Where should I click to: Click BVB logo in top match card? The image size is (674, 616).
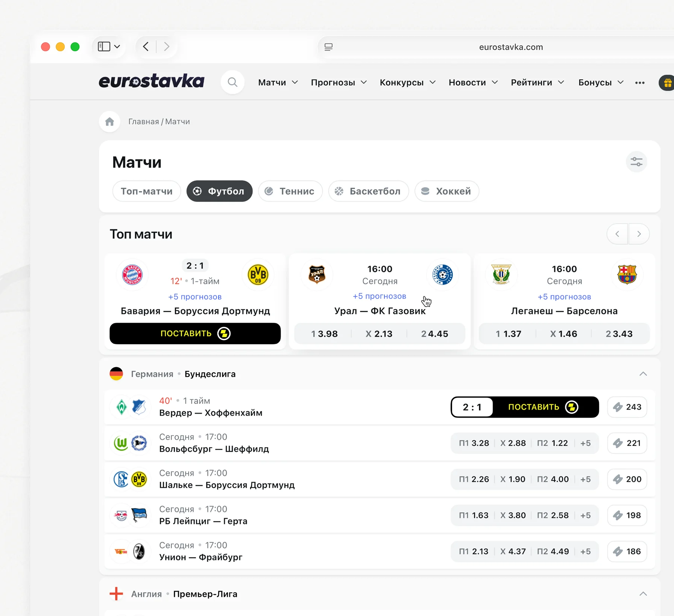[x=258, y=275]
